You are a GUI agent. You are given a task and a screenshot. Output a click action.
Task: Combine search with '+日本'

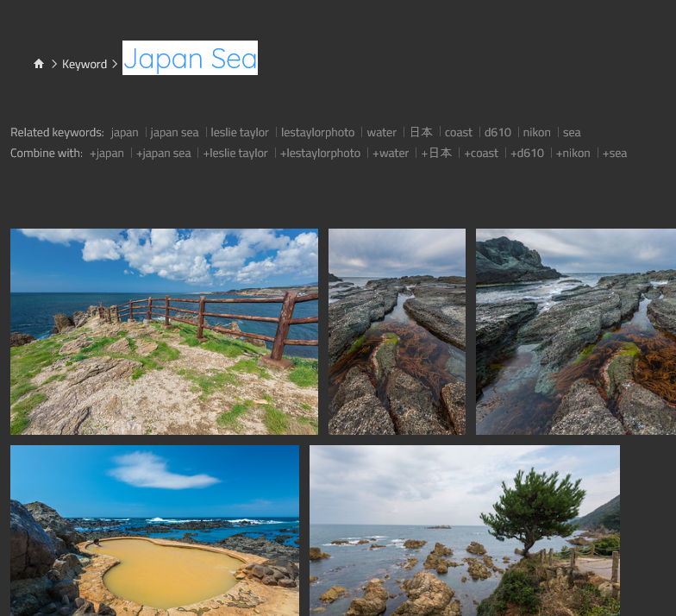(x=436, y=153)
